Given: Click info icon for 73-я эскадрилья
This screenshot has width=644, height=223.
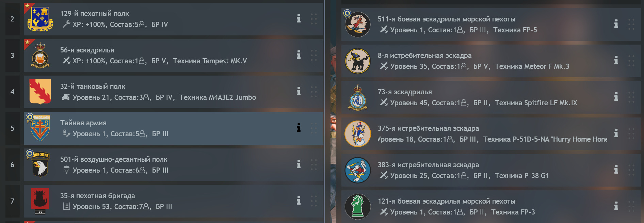Looking at the screenshot, I should (x=616, y=97).
